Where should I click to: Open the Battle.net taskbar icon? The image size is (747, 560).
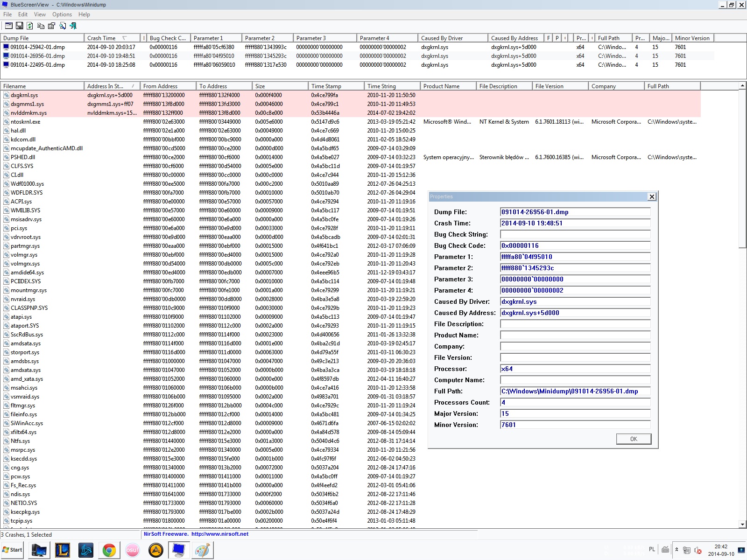coord(86,550)
